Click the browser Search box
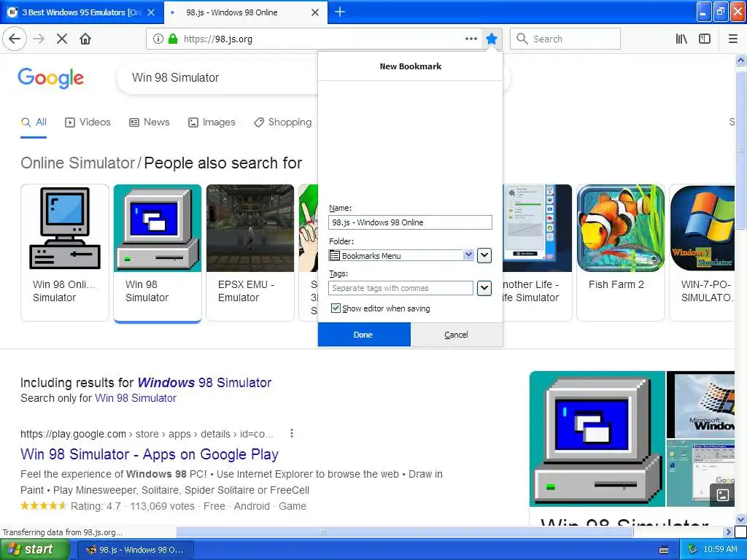 point(565,39)
